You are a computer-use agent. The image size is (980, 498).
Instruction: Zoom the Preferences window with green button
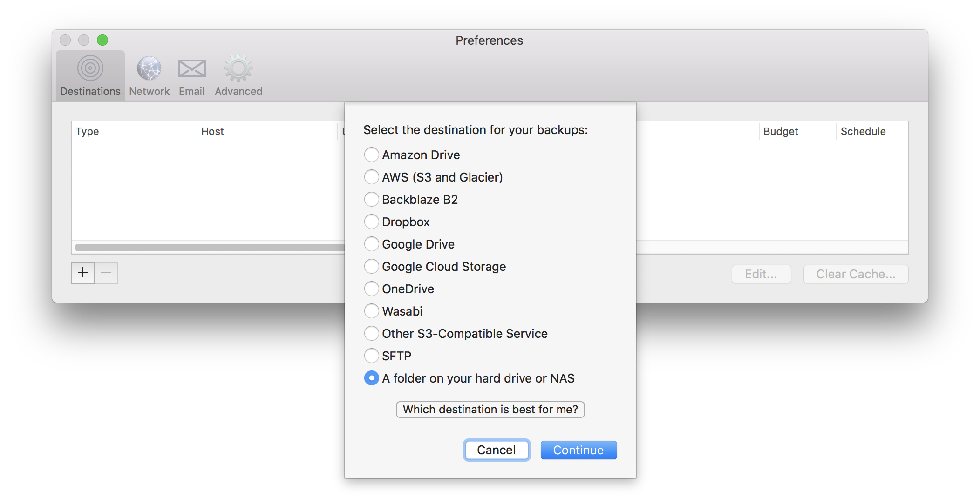pyautogui.click(x=102, y=40)
